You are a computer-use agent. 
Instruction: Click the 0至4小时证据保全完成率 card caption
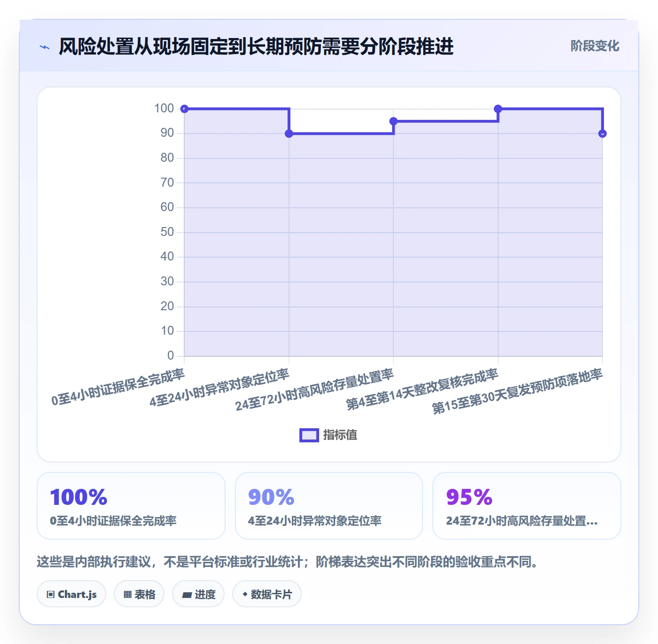pyautogui.click(x=113, y=521)
